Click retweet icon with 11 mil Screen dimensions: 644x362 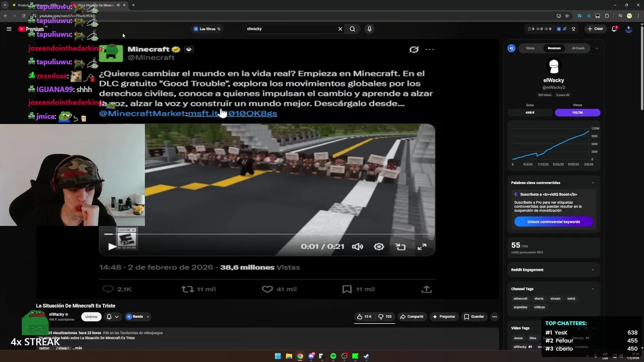pos(187,289)
